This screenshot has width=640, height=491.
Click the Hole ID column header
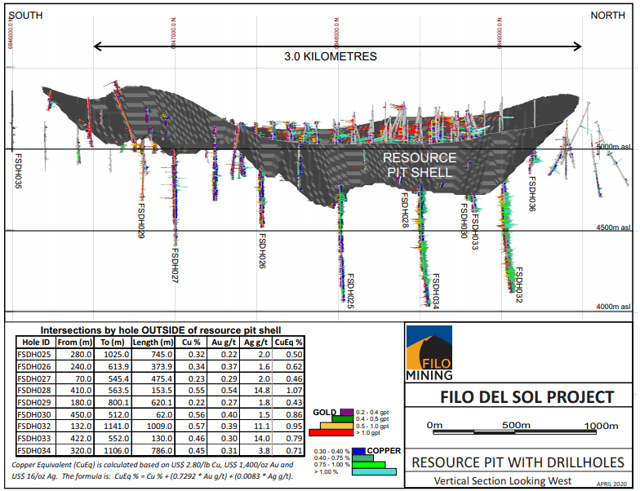(x=29, y=342)
